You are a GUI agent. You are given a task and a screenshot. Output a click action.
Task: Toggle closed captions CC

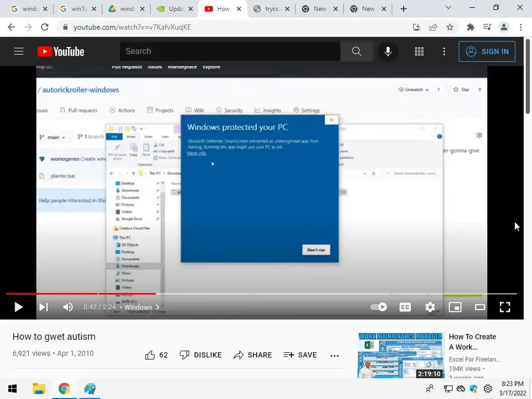[x=405, y=307]
